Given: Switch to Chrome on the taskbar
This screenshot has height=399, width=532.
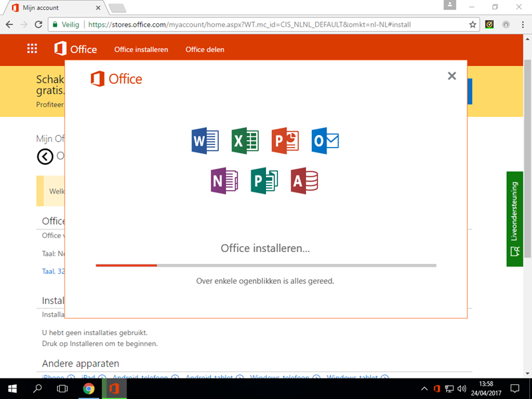Looking at the screenshot, I should click(x=89, y=388).
